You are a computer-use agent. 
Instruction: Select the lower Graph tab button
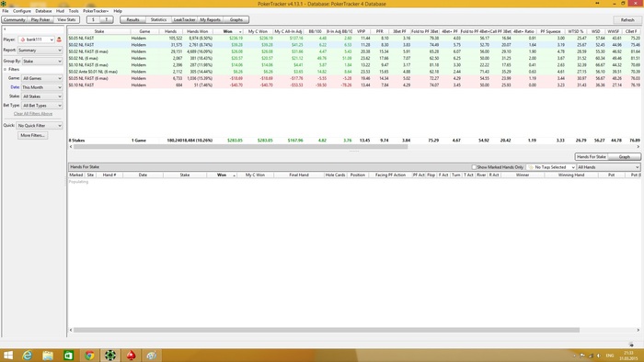pyautogui.click(x=625, y=157)
